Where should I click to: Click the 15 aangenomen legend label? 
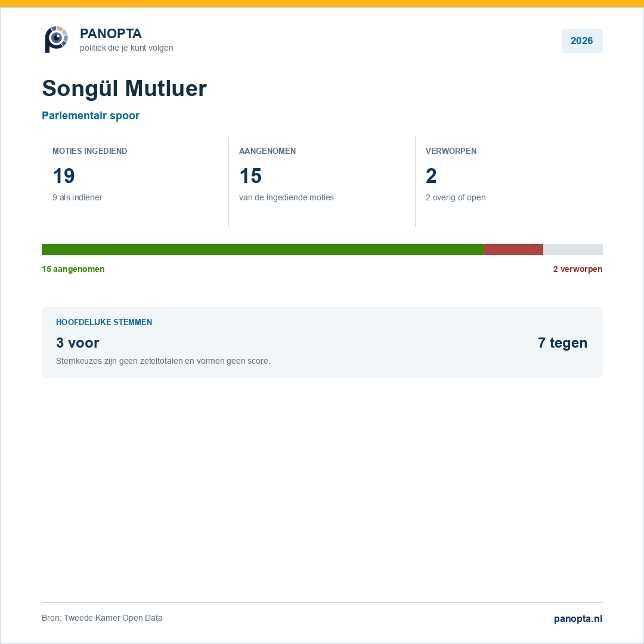[73, 269]
